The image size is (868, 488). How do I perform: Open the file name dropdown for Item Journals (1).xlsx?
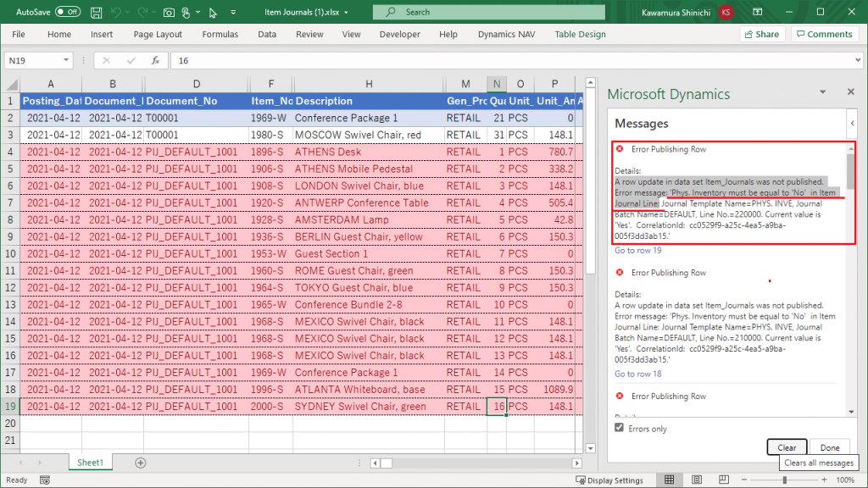click(x=347, y=12)
